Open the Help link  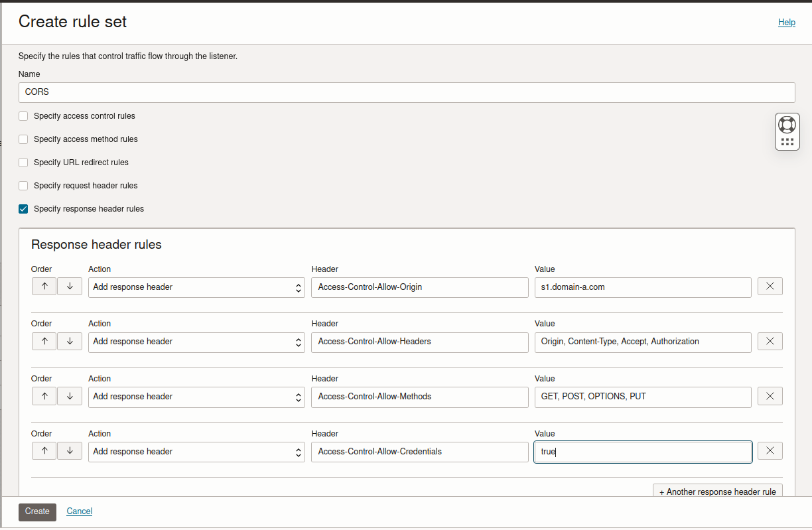coord(787,22)
